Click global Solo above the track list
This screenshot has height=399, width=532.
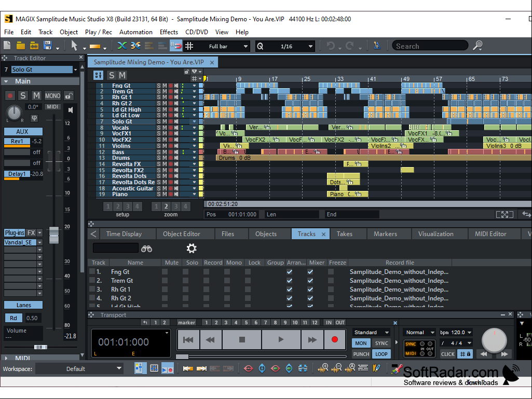click(x=111, y=75)
